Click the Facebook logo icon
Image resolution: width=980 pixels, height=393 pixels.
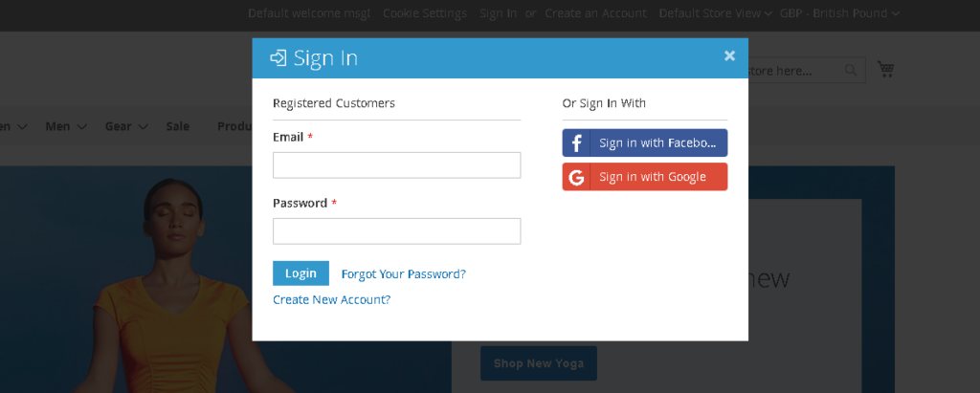tap(577, 143)
